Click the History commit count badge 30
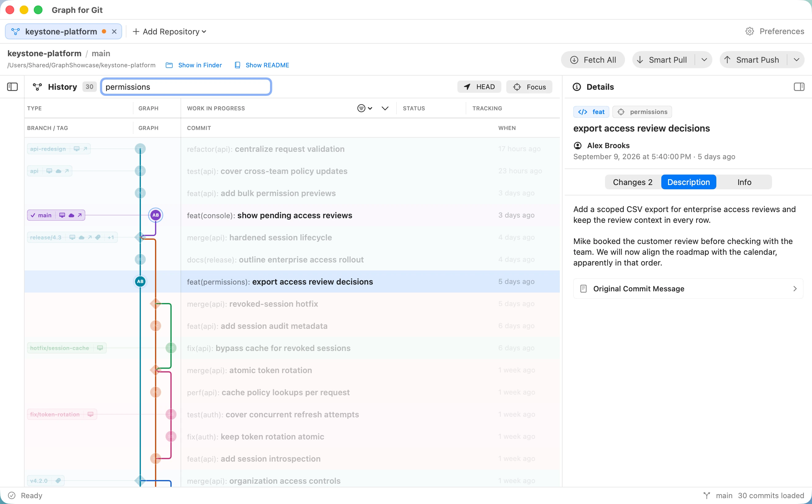812x504 pixels. 90,87
